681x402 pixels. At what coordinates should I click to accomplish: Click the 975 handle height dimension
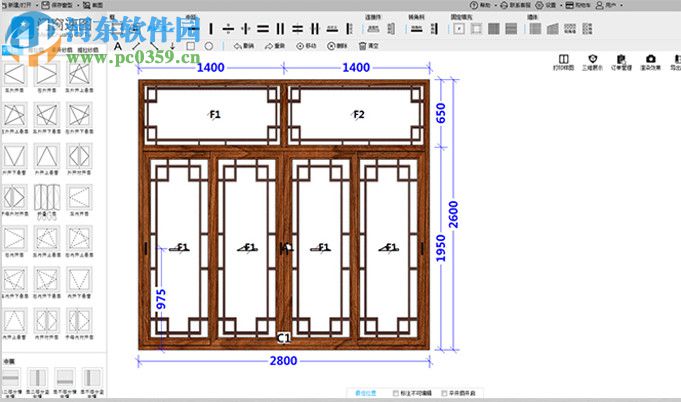[x=161, y=299]
